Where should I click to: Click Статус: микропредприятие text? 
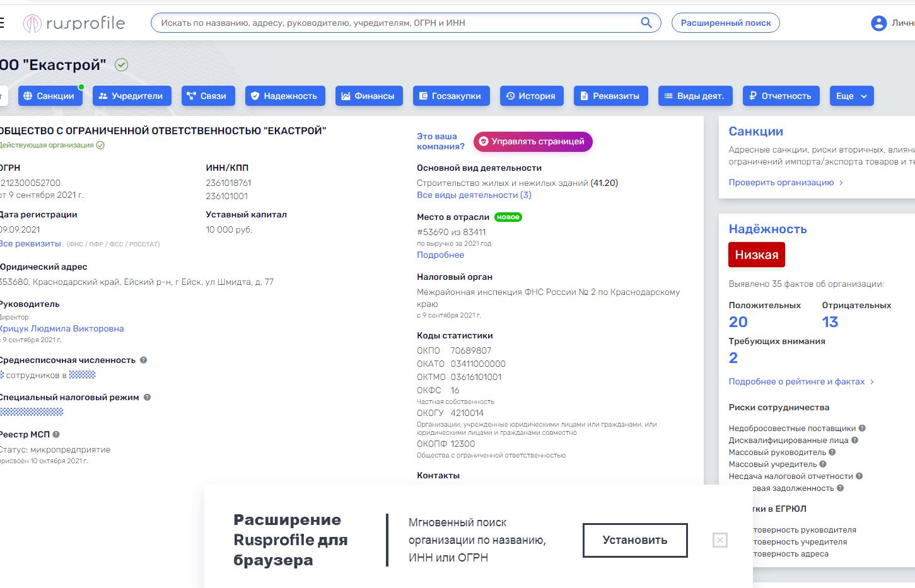(55, 449)
